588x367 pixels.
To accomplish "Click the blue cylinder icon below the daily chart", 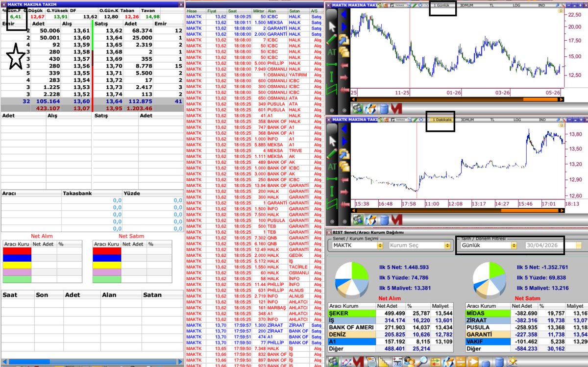I will pos(384,109).
